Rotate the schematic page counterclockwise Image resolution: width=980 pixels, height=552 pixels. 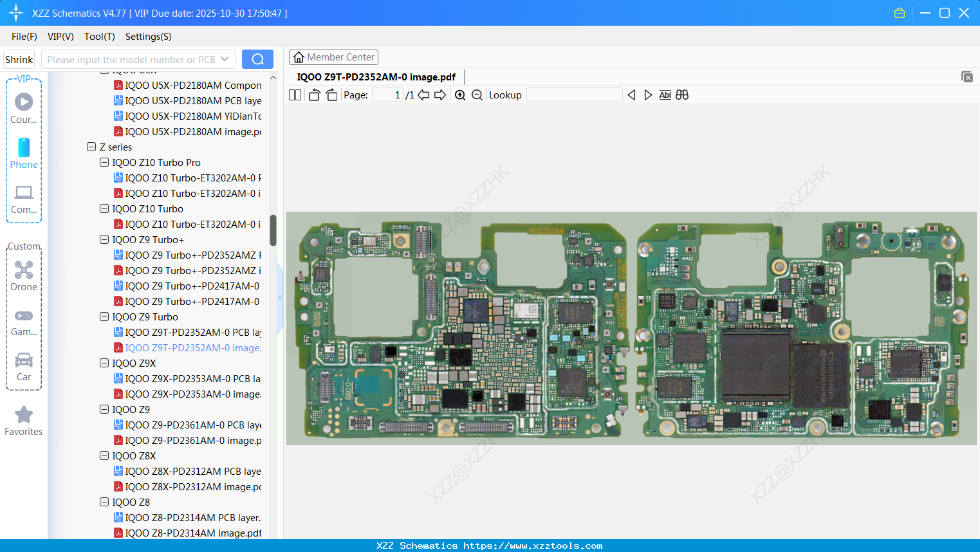click(313, 95)
